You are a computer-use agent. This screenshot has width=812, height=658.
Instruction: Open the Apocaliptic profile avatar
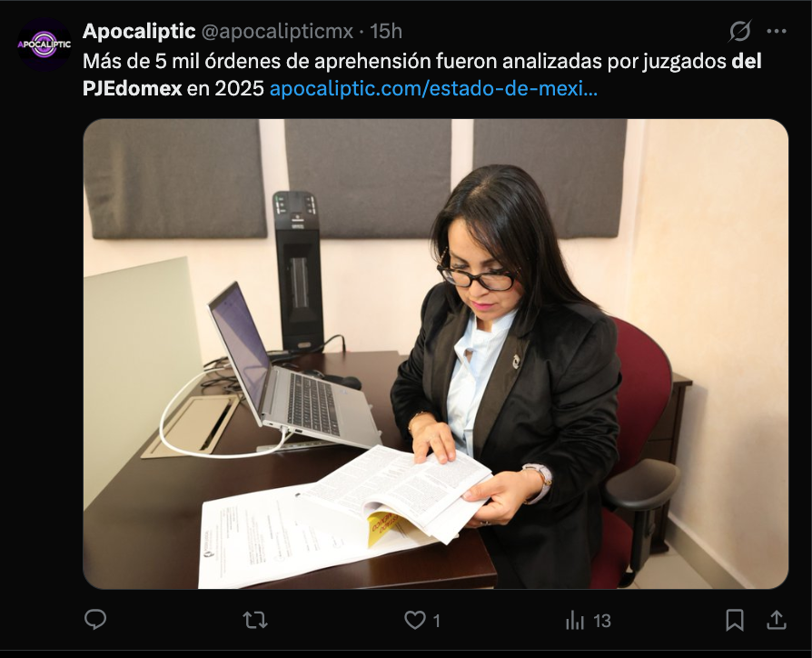pos(44,45)
